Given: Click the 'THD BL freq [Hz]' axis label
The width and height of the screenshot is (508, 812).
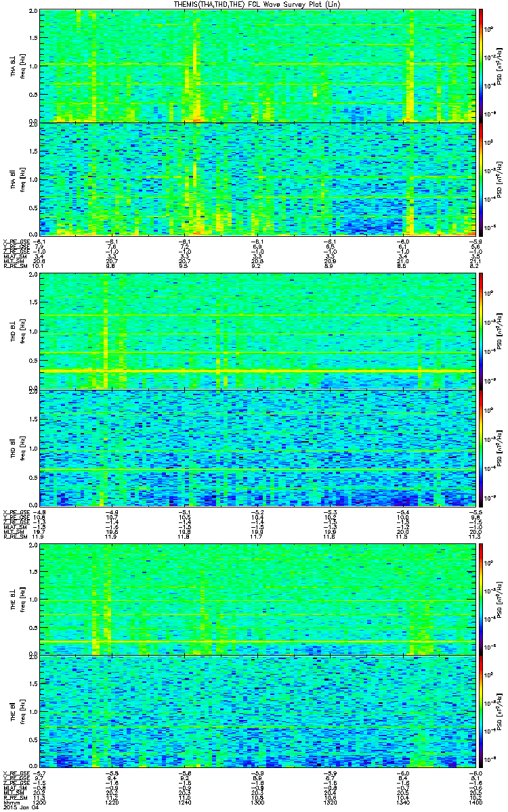Looking at the screenshot, I should tap(17, 331).
